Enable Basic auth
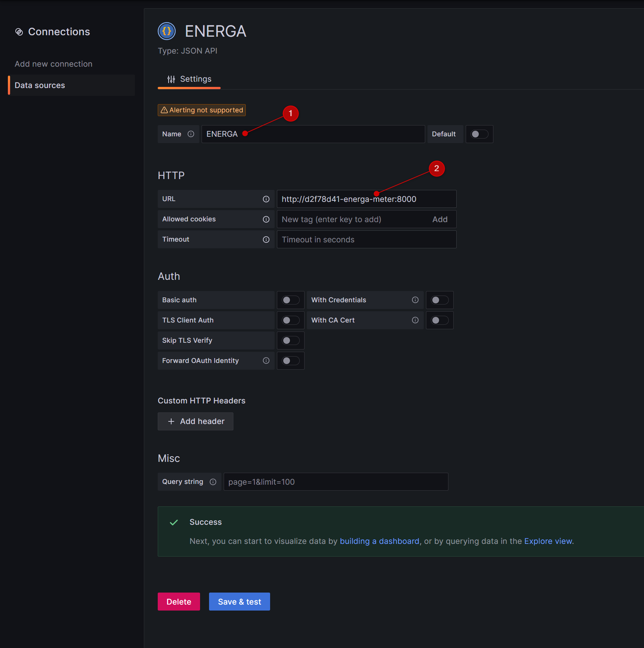This screenshot has width=644, height=648. tap(290, 300)
